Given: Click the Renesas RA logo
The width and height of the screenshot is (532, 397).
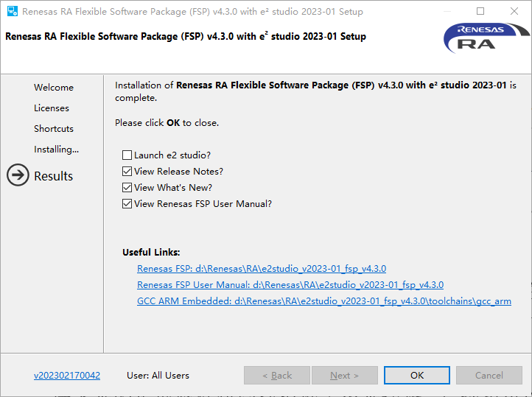Looking at the screenshot, I should [486, 38].
